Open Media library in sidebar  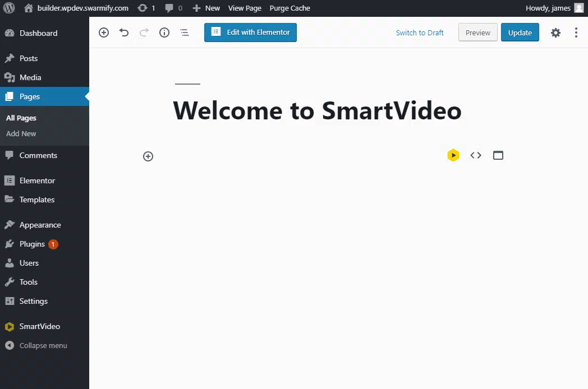(x=44, y=77)
